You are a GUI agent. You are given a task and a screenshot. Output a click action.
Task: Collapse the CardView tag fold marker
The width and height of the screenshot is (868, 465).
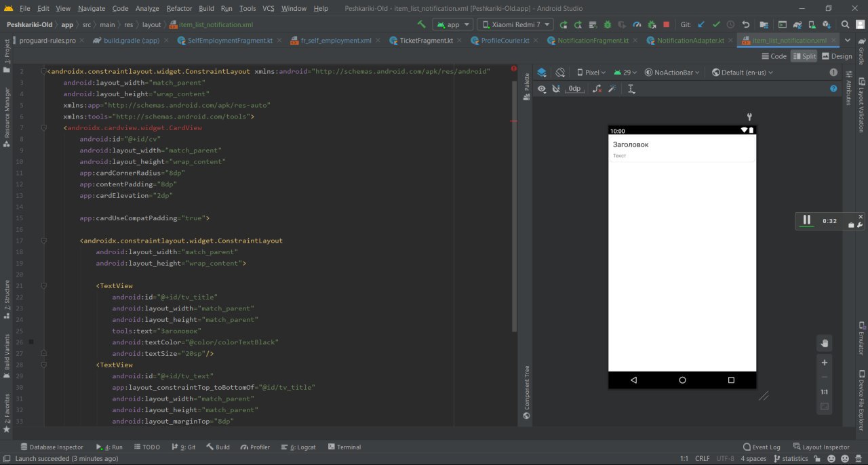44,127
